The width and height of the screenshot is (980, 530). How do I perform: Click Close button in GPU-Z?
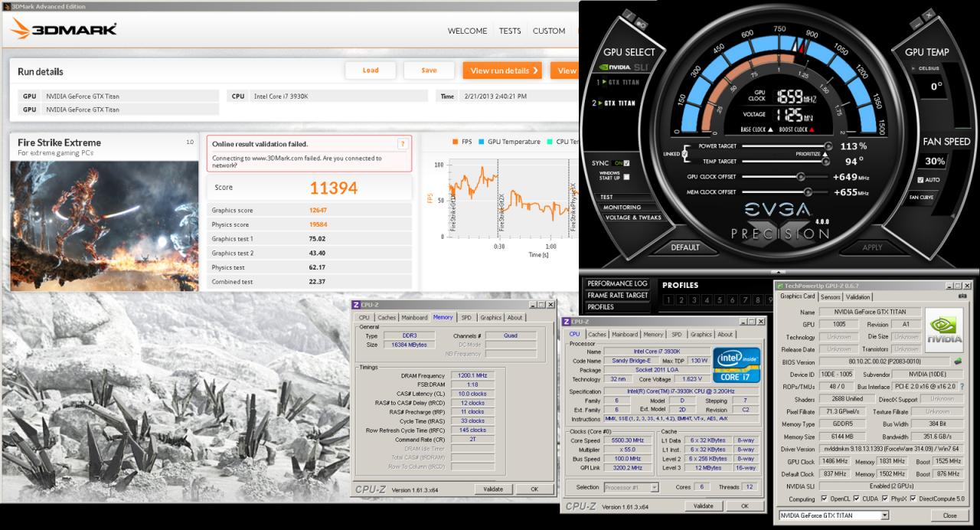coord(949,515)
